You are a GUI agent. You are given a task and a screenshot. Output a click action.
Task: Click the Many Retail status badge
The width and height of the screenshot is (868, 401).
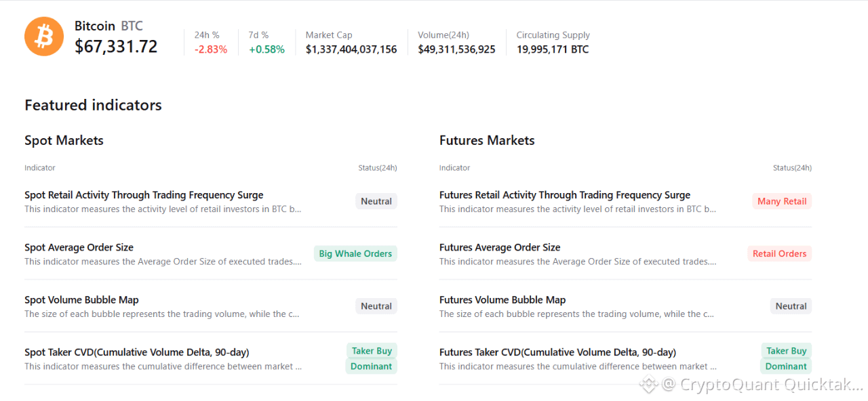(x=782, y=201)
